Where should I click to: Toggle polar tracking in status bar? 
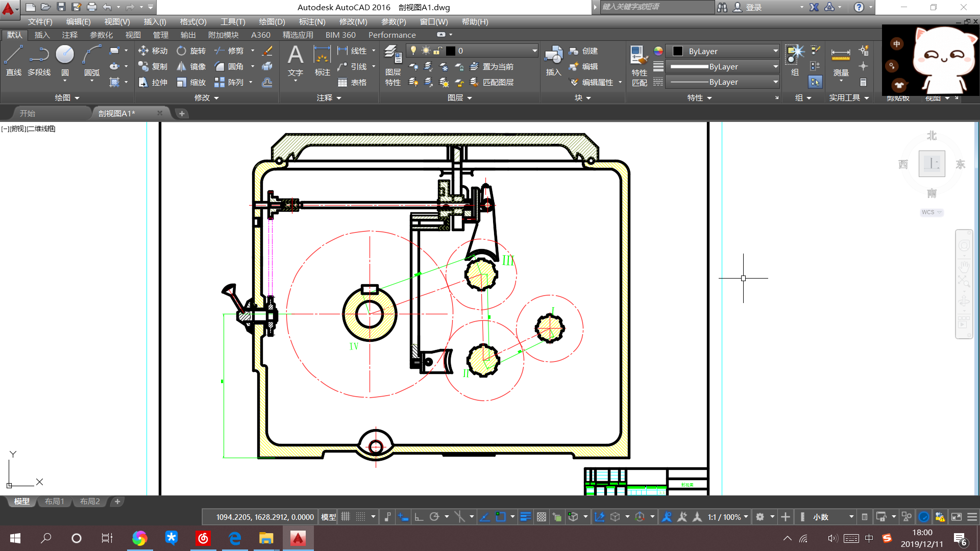coord(434,517)
